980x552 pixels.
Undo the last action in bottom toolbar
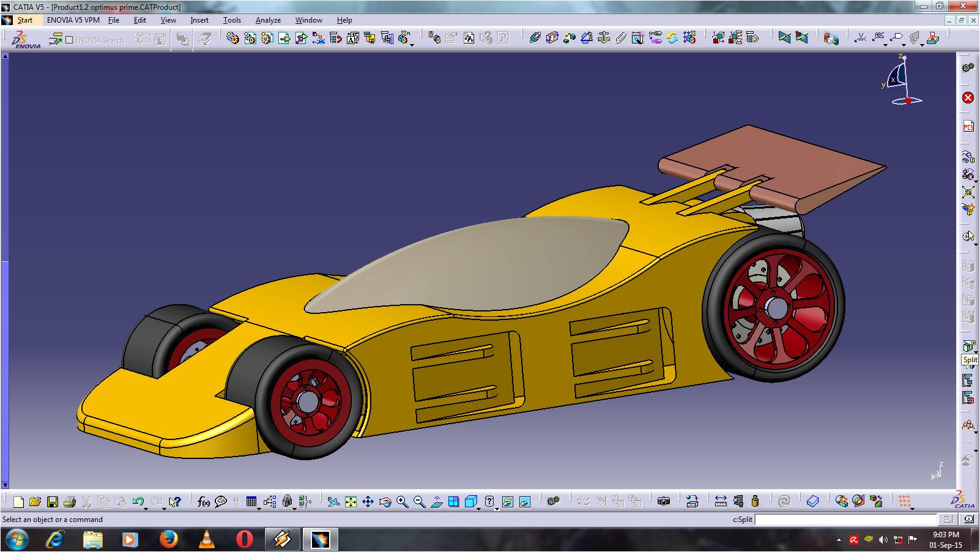pos(138,502)
